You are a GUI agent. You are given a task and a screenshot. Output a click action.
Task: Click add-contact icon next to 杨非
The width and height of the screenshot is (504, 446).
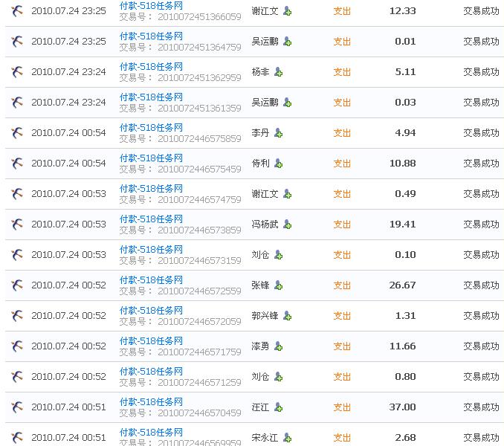point(278,72)
